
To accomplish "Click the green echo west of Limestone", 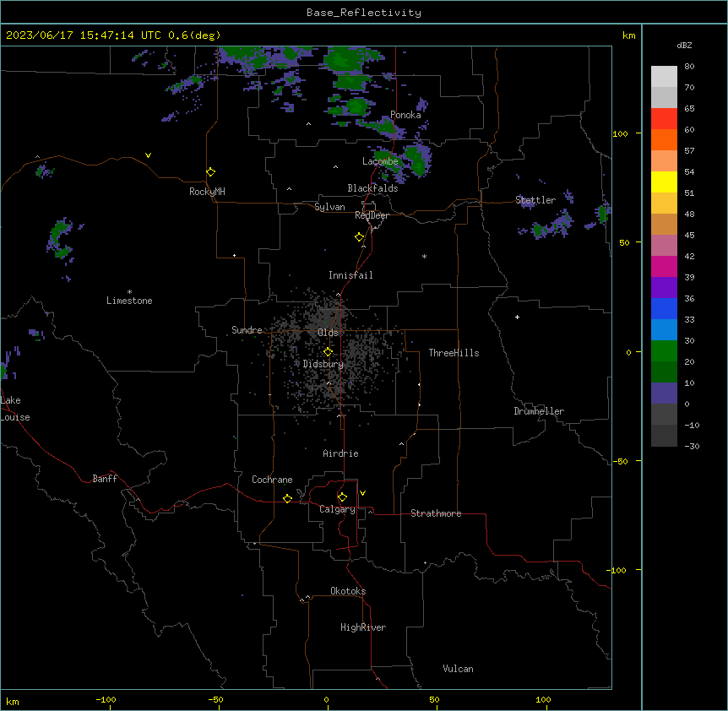I will pos(60,241).
